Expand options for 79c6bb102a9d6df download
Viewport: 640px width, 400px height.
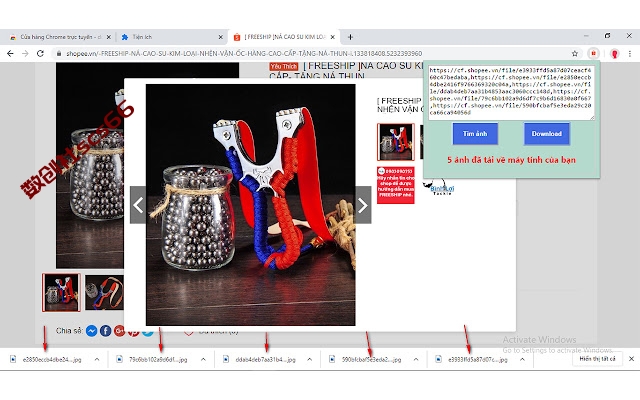(203, 360)
